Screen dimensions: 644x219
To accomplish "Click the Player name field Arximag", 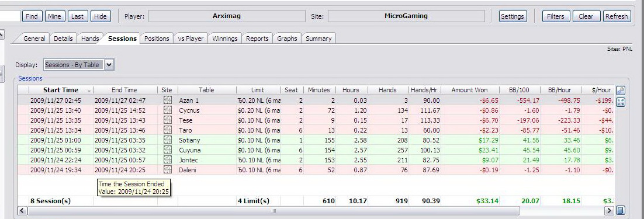I will click(x=227, y=16).
